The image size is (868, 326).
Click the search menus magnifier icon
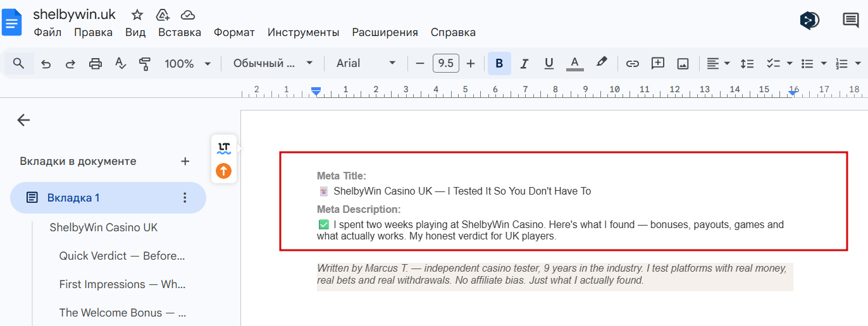click(18, 63)
